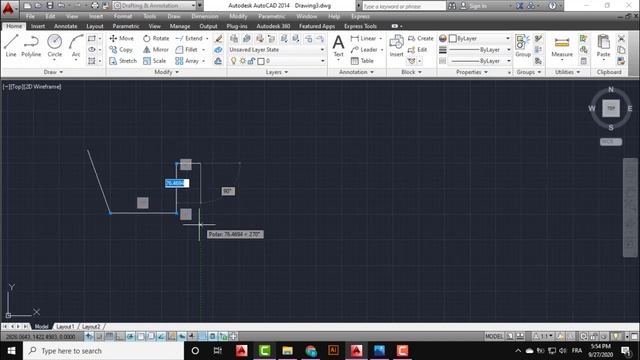Select the Polyline tool
The height and width of the screenshot is (360, 640).
pos(31,46)
